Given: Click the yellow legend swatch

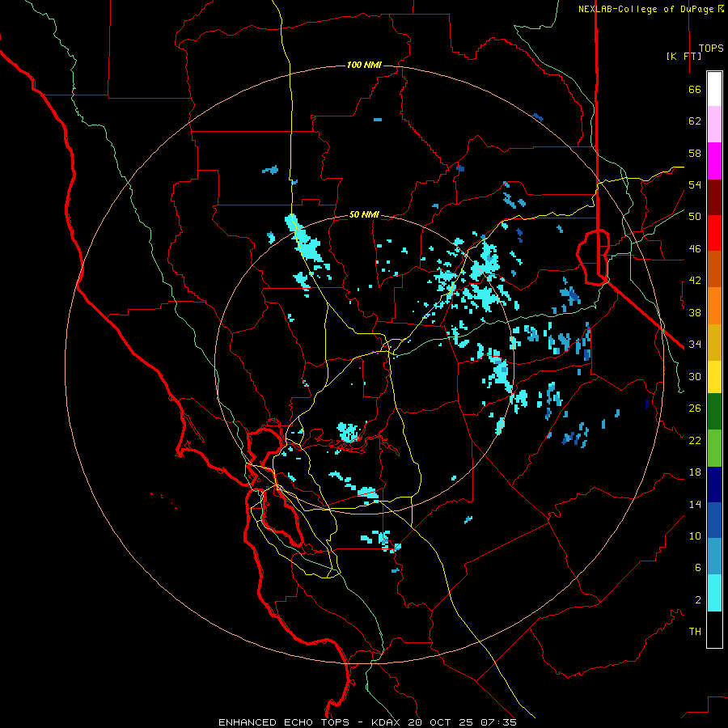Looking at the screenshot, I should pyautogui.click(x=714, y=377).
